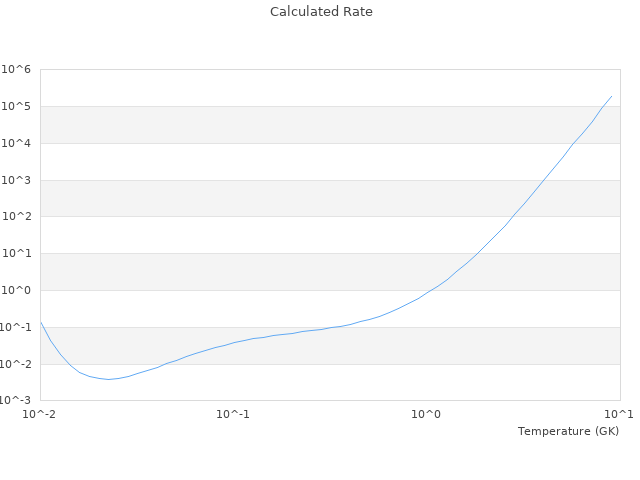
Task: Click the "Calculated Rate" chart title
Action: pyautogui.click(x=320, y=12)
